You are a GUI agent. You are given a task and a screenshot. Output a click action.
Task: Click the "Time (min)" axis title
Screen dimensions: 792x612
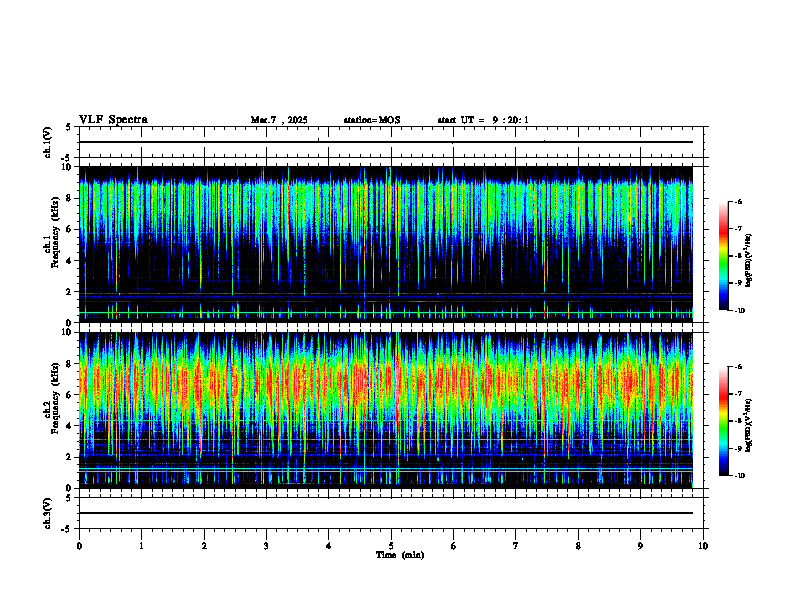coord(400,555)
